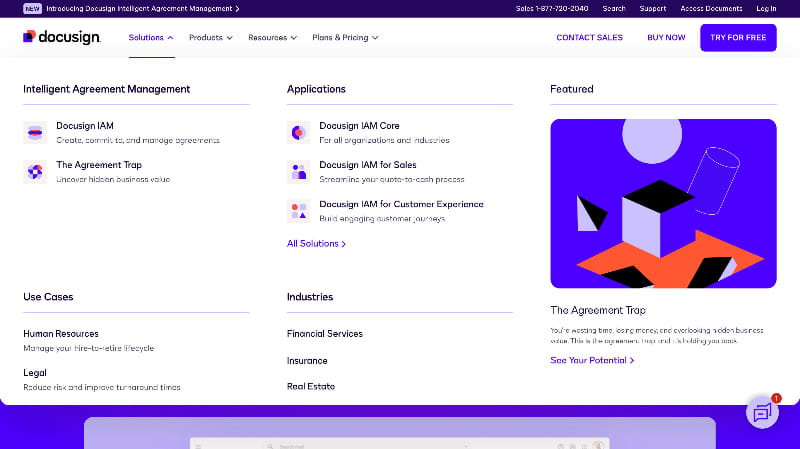This screenshot has width=800, height=449.
Task: Open All Solutions link
Action: coord(316,244)
